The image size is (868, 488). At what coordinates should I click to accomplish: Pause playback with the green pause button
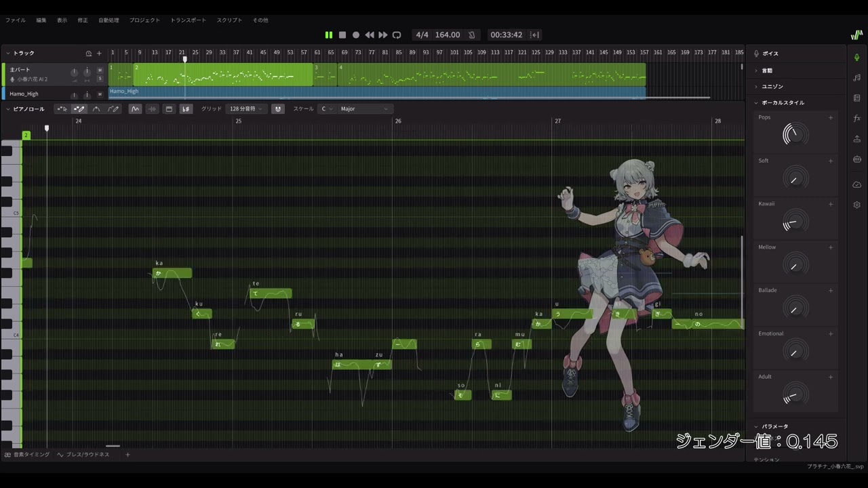329,35
